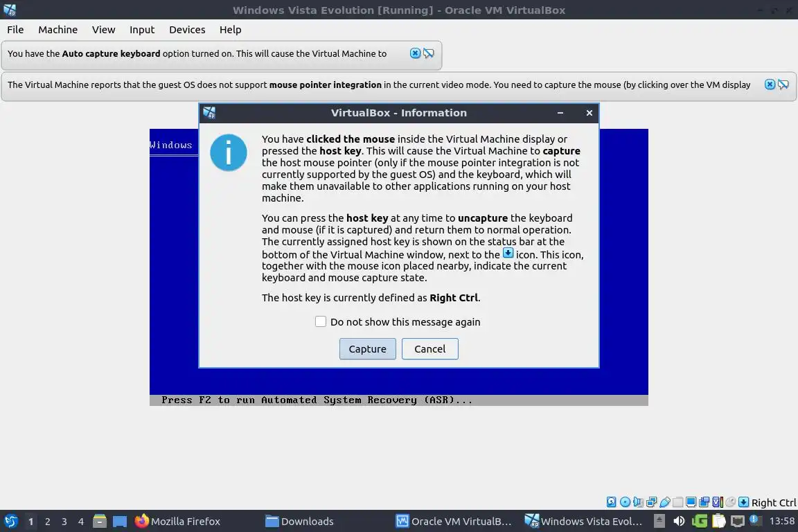
Task: Click the wired network tray icon
Action: [x=738, y=521]
